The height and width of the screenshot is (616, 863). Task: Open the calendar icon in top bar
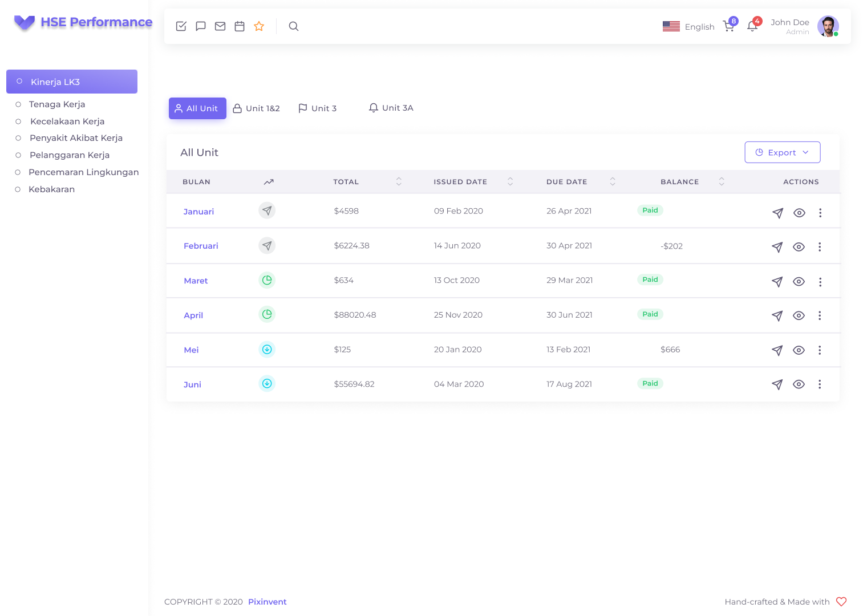(240, 26)
